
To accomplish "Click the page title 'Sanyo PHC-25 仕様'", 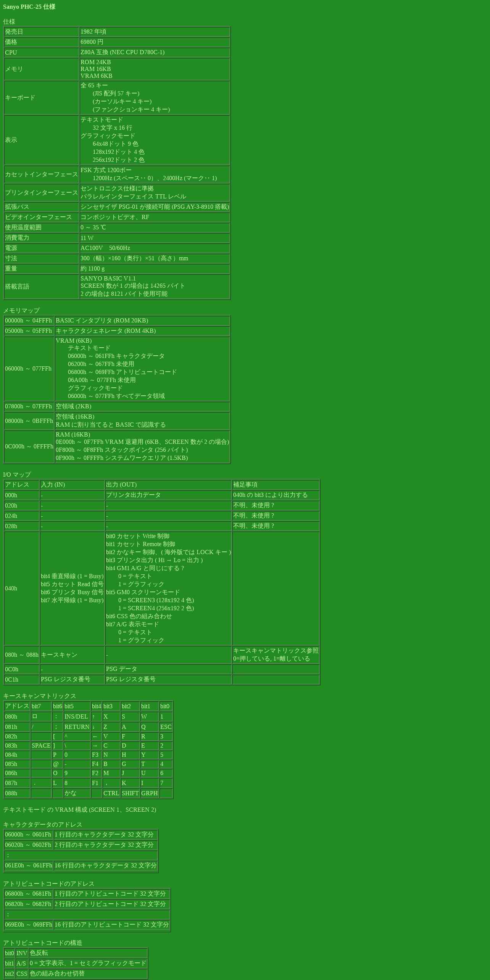I will tap(29, 6).
